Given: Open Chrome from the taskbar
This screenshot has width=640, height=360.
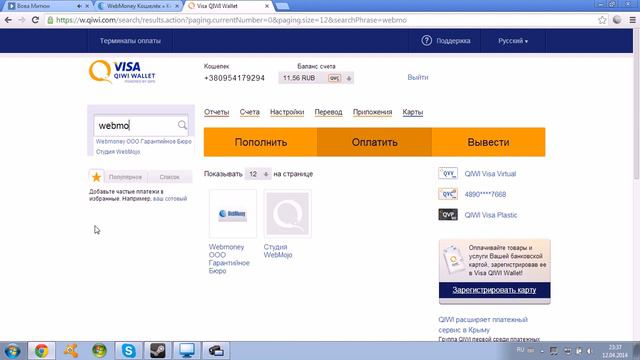Looking at the screenshot, I should 41,351.
